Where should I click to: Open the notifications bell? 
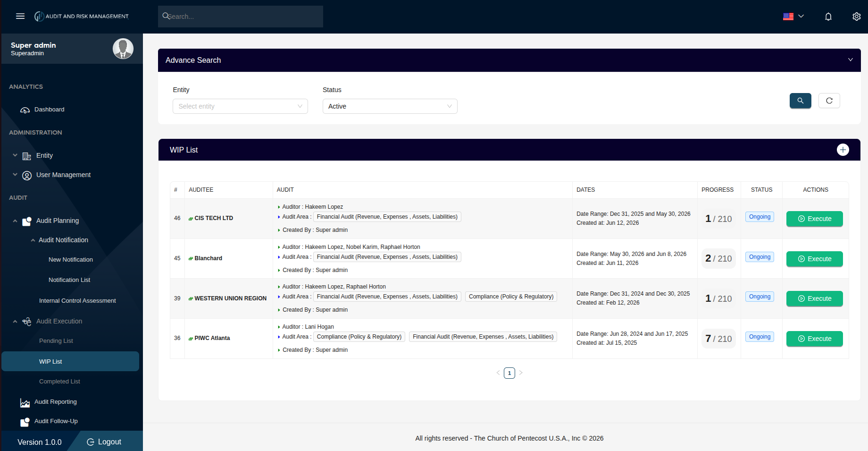[x=828, y=17]
